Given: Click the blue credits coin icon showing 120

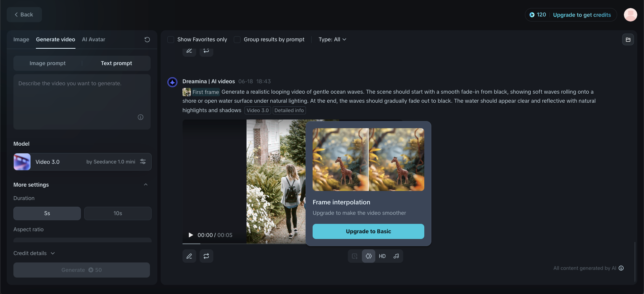Looking at the screenshot, I should (x=532, y=15).
